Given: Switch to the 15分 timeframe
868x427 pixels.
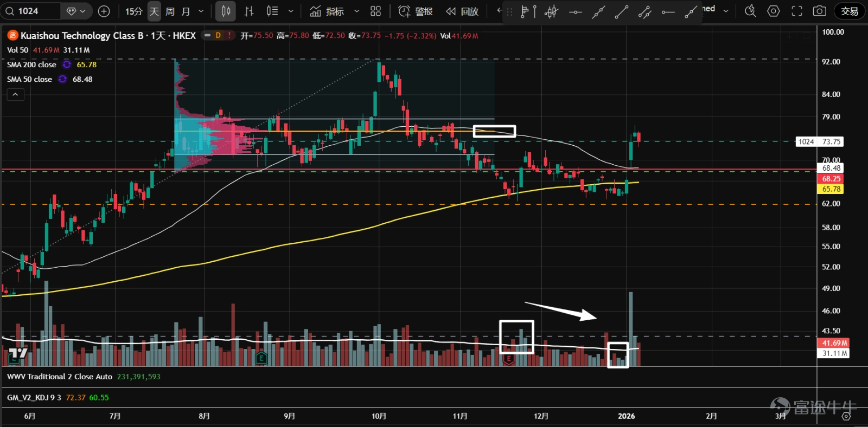Looking at the screenshot, I should coord(134,11).
